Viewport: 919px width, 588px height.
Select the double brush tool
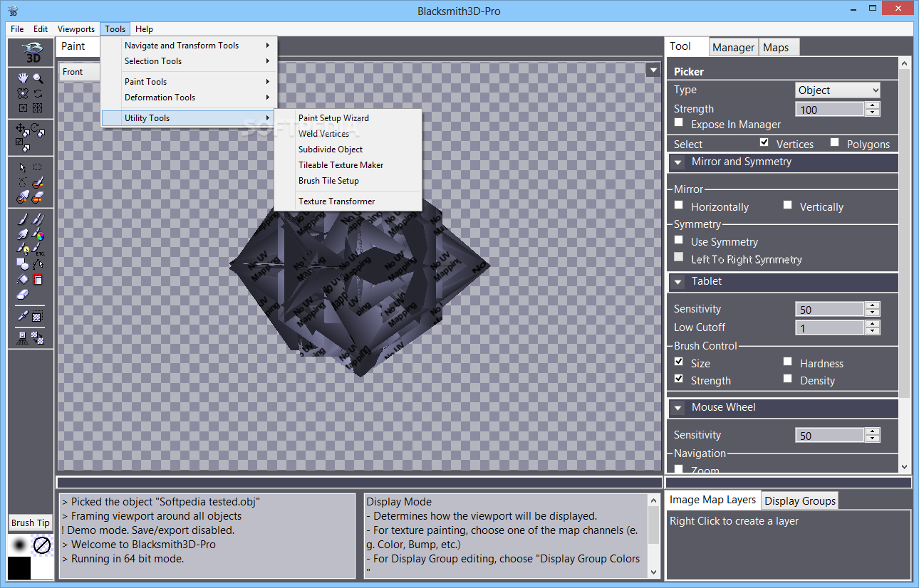[x=38, y=219]
